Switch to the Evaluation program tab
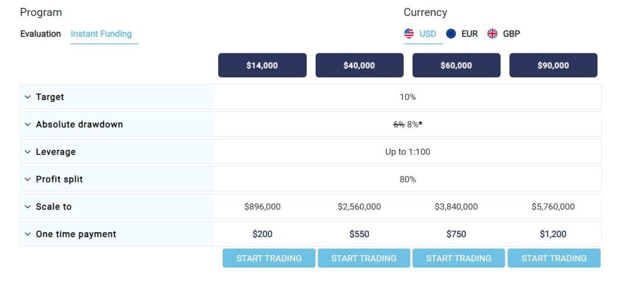Screen dimensions: 644x295 40,34
